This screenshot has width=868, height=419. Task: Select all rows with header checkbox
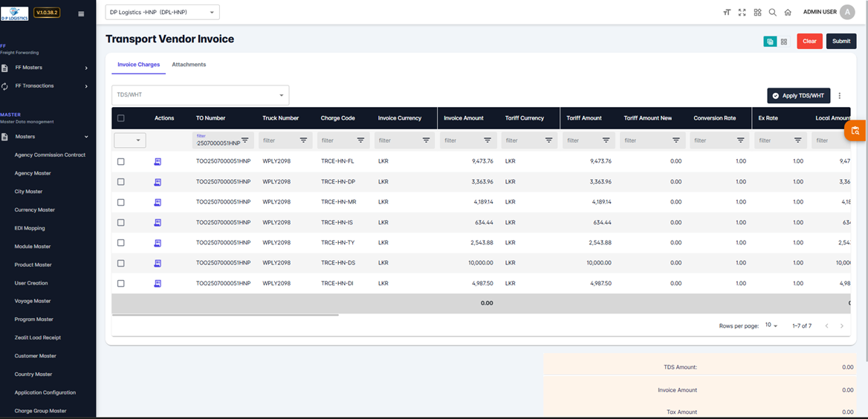click(x=121, y=118)
